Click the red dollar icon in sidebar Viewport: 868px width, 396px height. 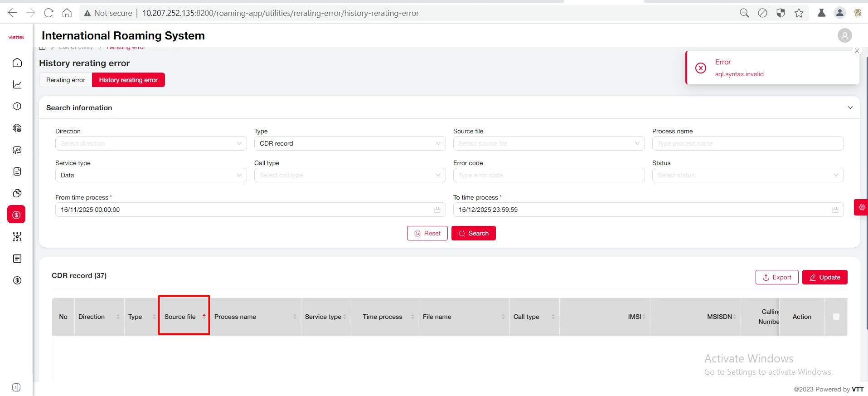pyautogui.click(x=16, y=215)
